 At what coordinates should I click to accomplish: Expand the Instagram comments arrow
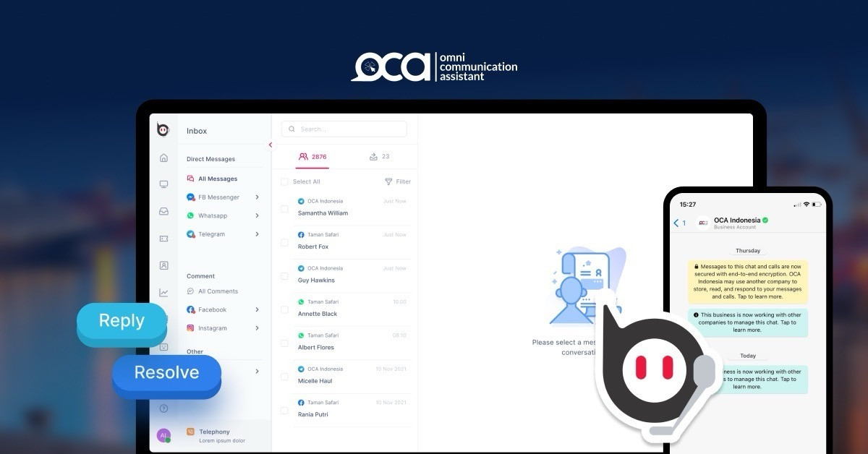[257, 328]
